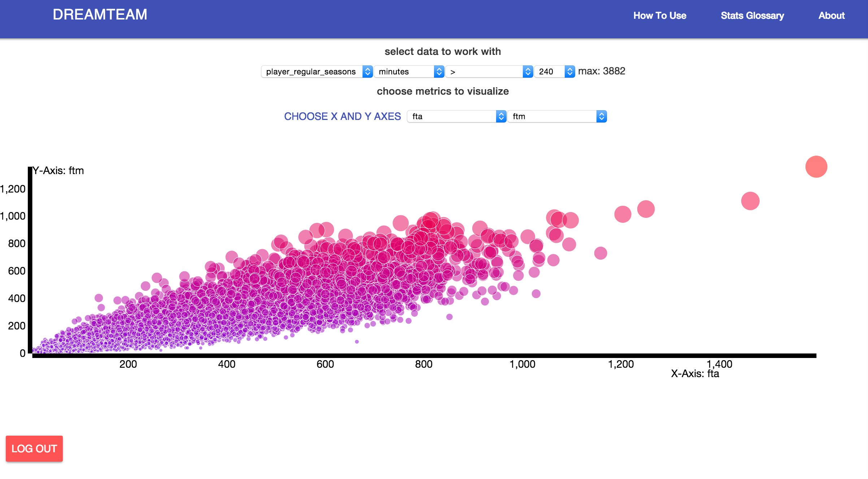Expand the fta X-axis metric dropdown

[452, 116]
